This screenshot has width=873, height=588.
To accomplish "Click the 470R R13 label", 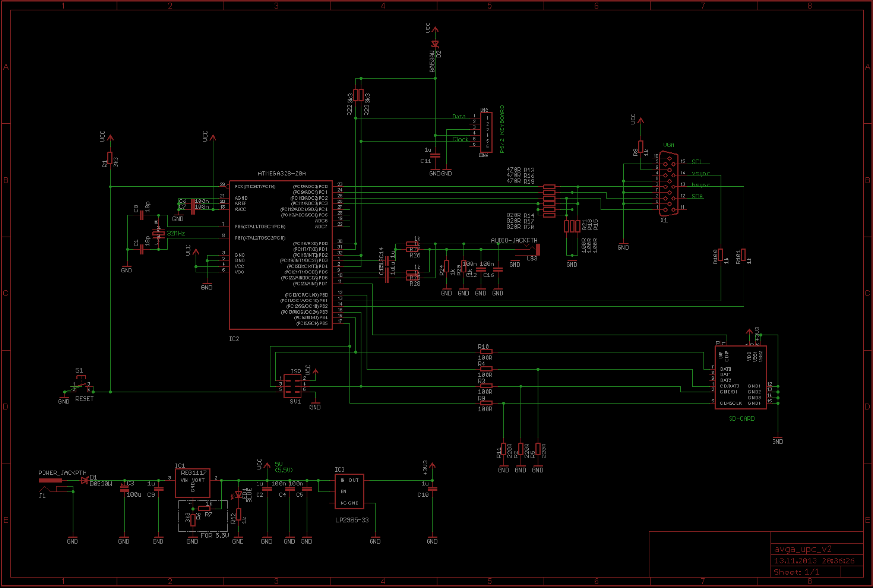I will 520,170.
